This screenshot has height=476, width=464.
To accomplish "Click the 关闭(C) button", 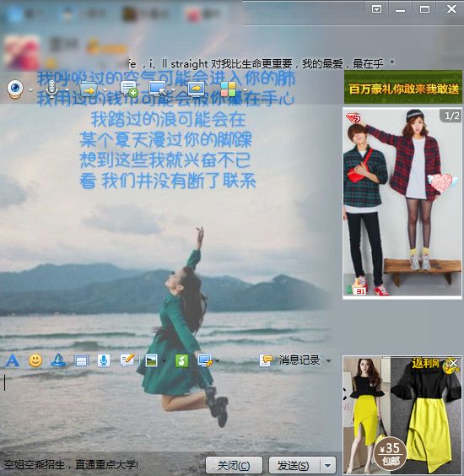I will pyautogui.click(x=234, y=465).
